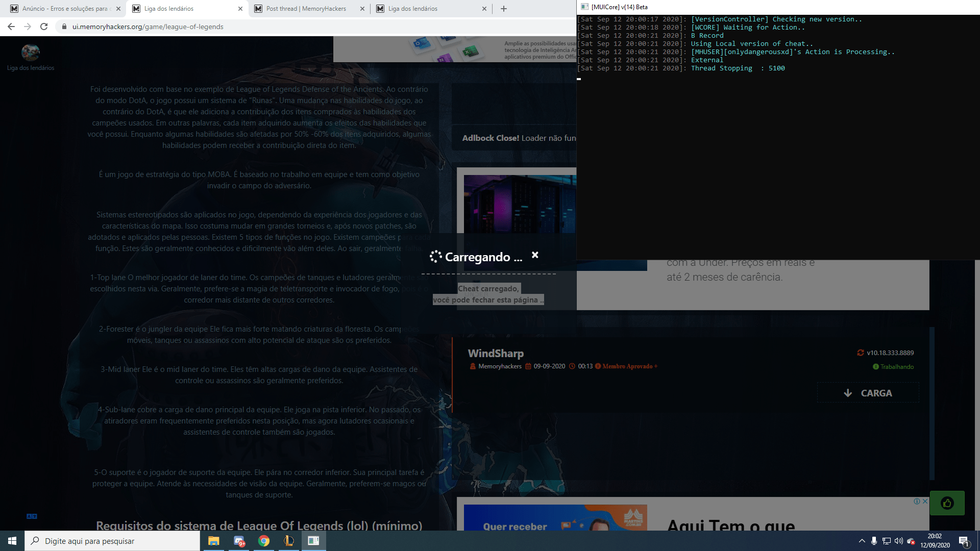Download WindSharp via the CARGA button

point(868,393)
